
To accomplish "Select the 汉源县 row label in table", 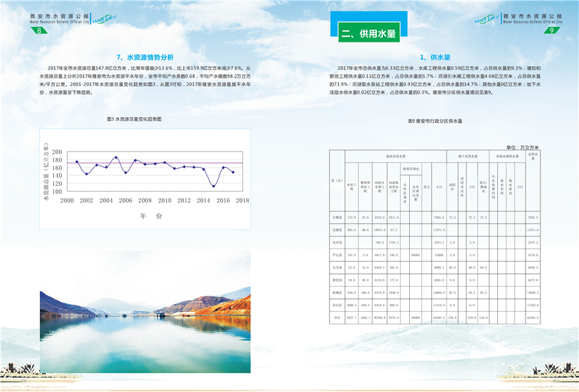I will 337,230.
